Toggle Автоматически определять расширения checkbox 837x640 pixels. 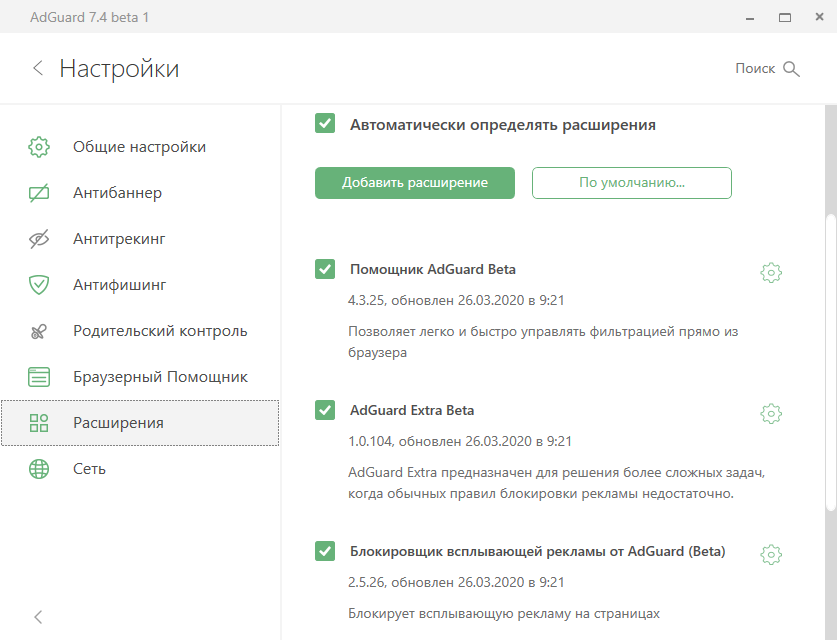pos(325,123)
